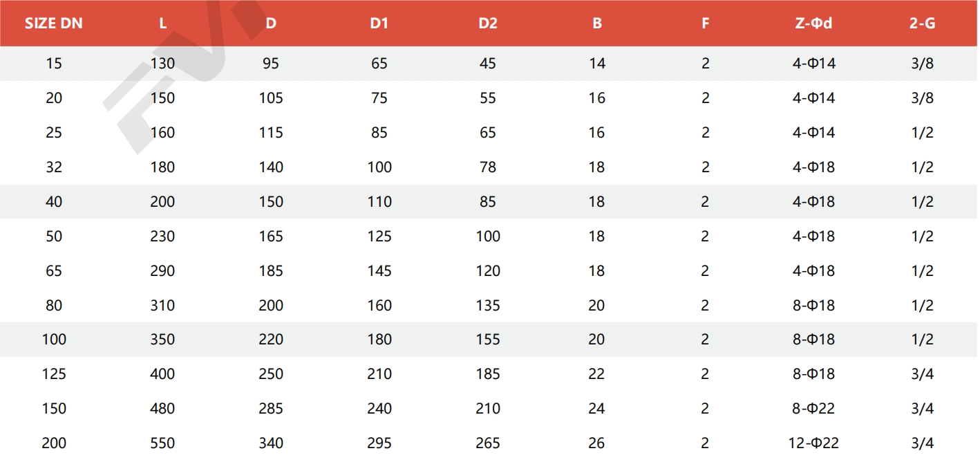Select the L value 290 for DN 65
The image size is (980, 471).
point(162,270)
